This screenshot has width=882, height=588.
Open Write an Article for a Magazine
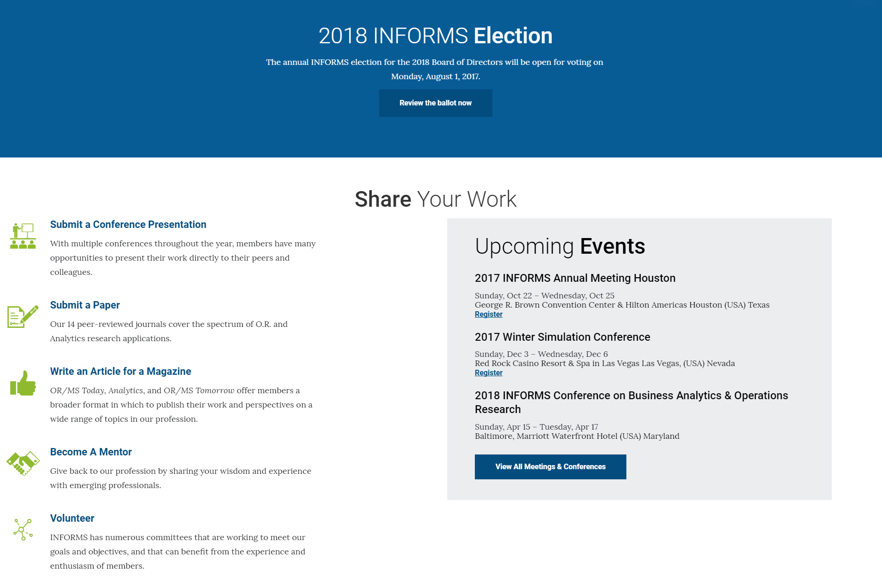pos(120,371)
